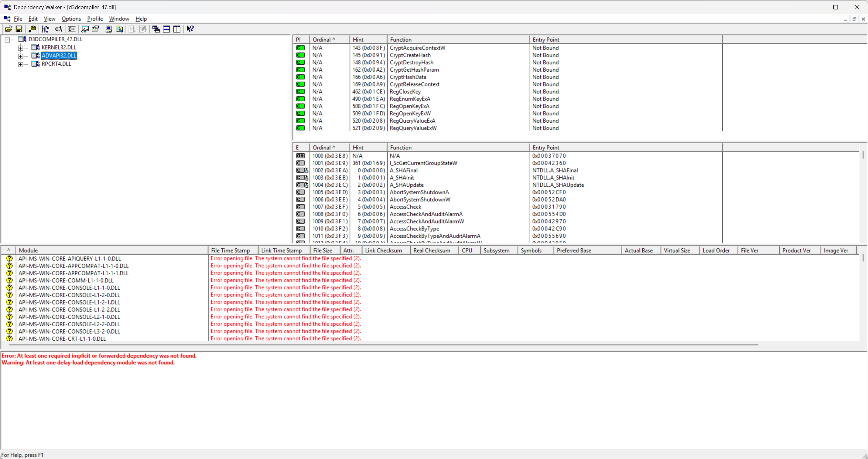The image size is (868, 459).
Task: Select the API-MS-WIN-CORE-COMM-L1-1-0.DLL row
Action: [66, 280]
